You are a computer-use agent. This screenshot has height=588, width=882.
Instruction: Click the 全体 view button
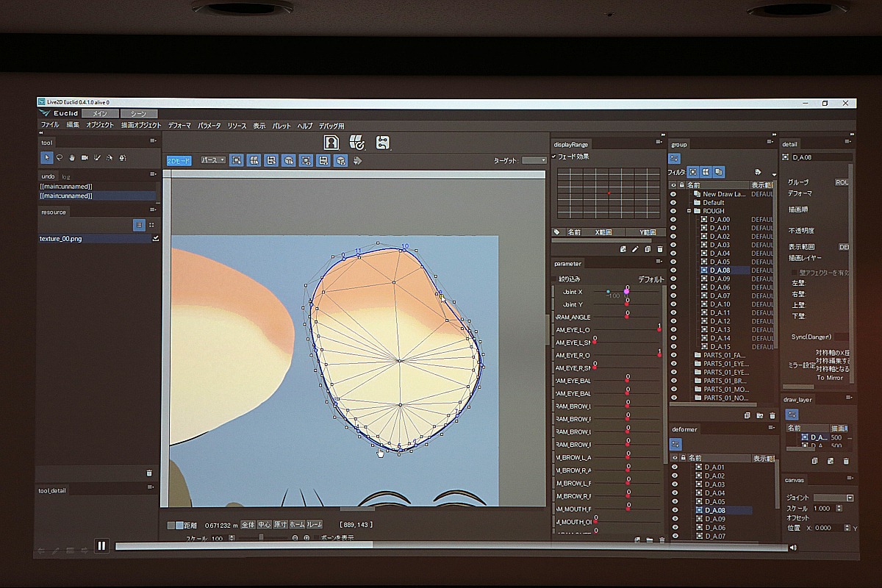tap(248, 525)
